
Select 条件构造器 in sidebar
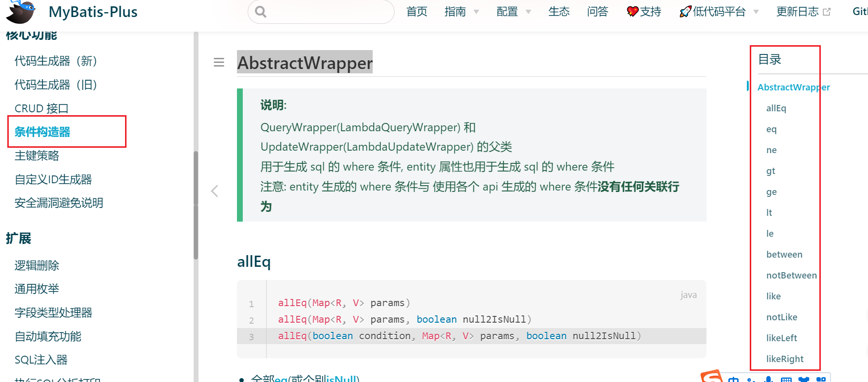(x=42, y=132)
